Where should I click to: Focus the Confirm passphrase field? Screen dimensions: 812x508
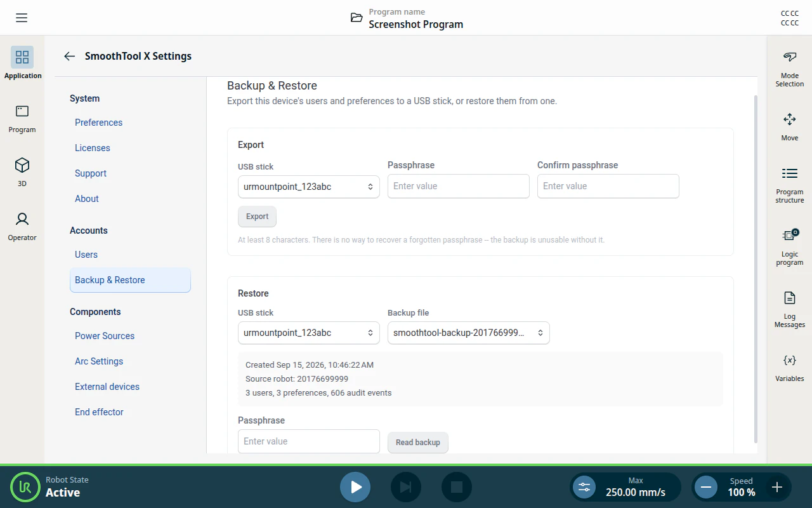pos(608,186)
